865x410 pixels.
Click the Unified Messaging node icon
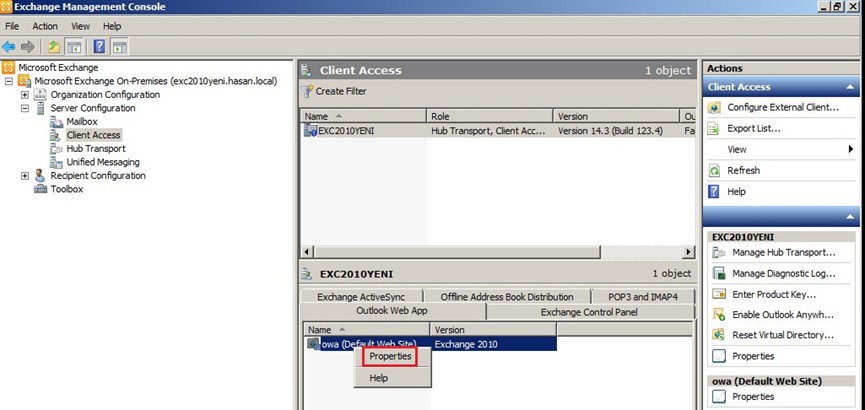[56, 162]
